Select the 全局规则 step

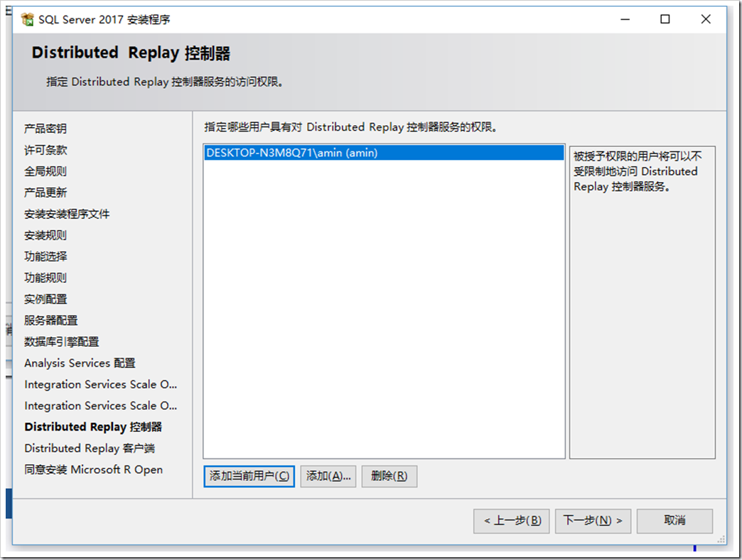(45, 171)
